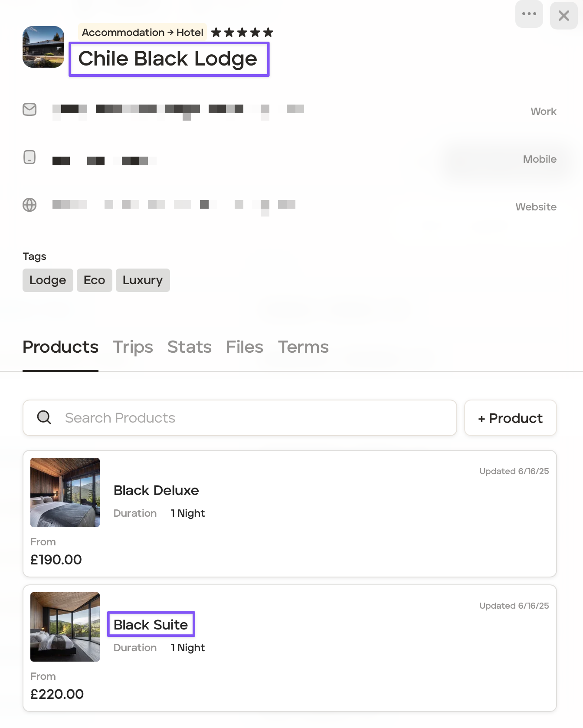This screenshot has height=728, width=583.
Task: Focus the Search Products field
Action: click(x=256, y=418)
